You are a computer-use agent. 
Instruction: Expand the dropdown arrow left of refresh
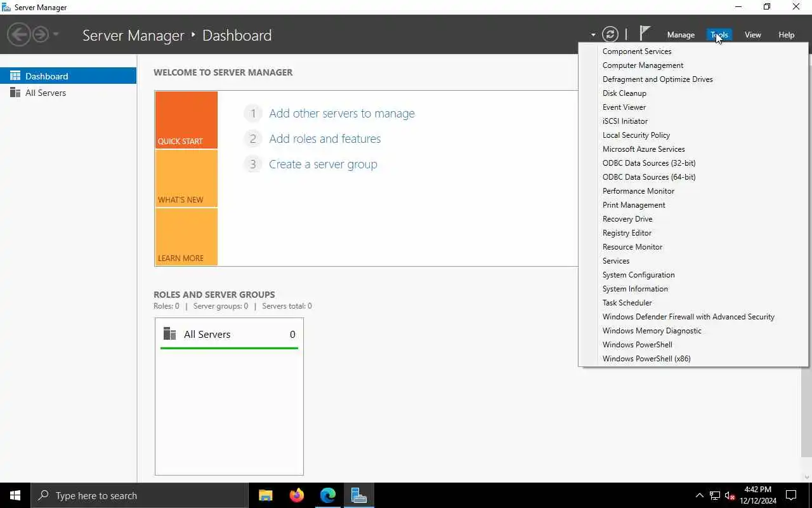pos(593,35)
